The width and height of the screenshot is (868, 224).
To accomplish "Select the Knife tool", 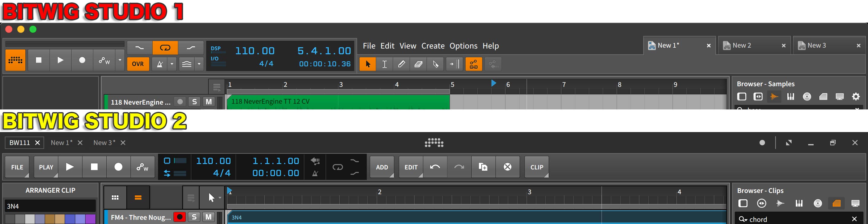I will click(435, 64).
